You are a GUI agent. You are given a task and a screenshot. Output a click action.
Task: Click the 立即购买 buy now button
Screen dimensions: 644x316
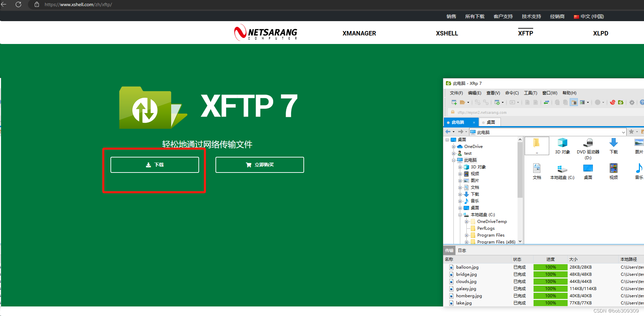tap(260, 165)
